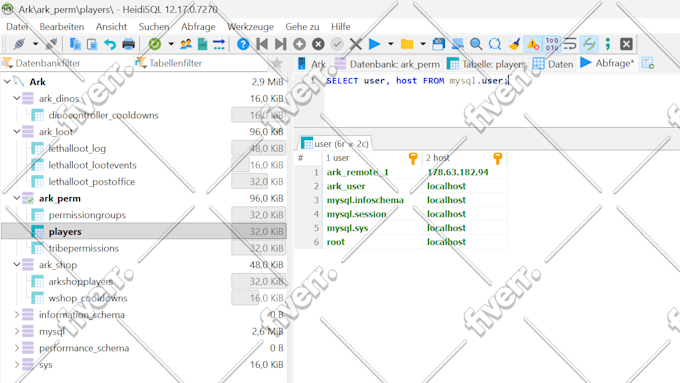This screenshot has height=383, width=680.
Task: Switch to the Ark host tab
Action: [x=312, y=64]
